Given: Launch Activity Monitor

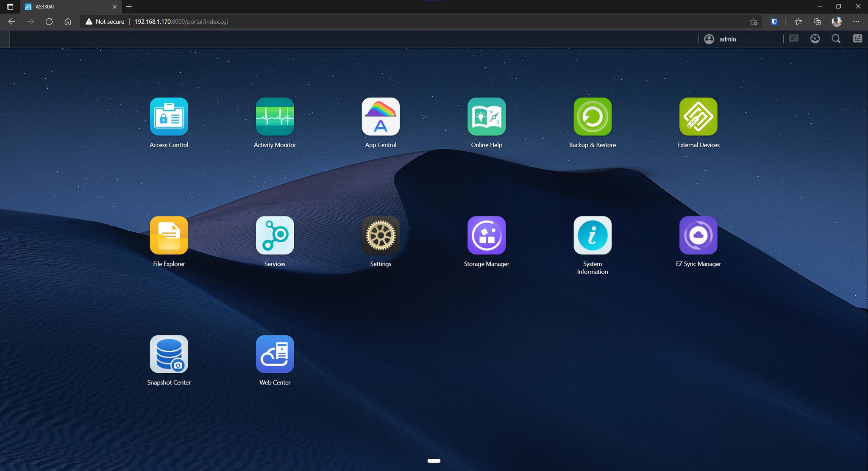Looking at the screenshot, I should click(275, 117).
